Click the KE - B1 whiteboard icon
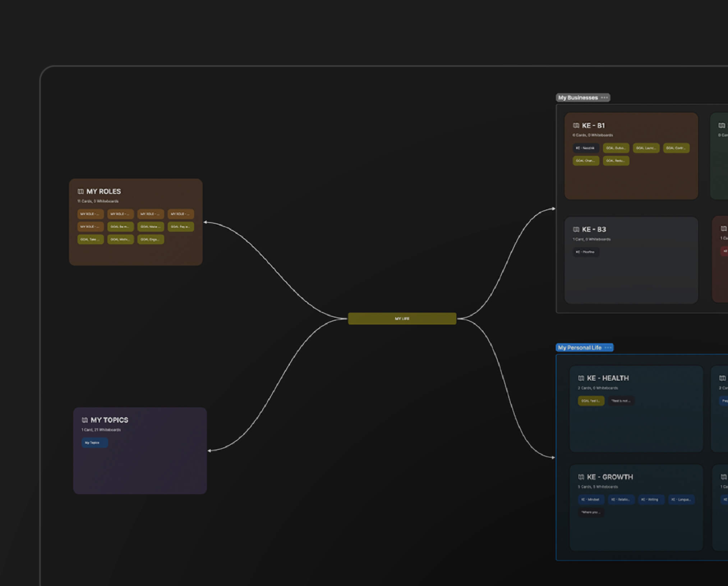The height and width of the screenshot is (586, 728). coord(576,125)
